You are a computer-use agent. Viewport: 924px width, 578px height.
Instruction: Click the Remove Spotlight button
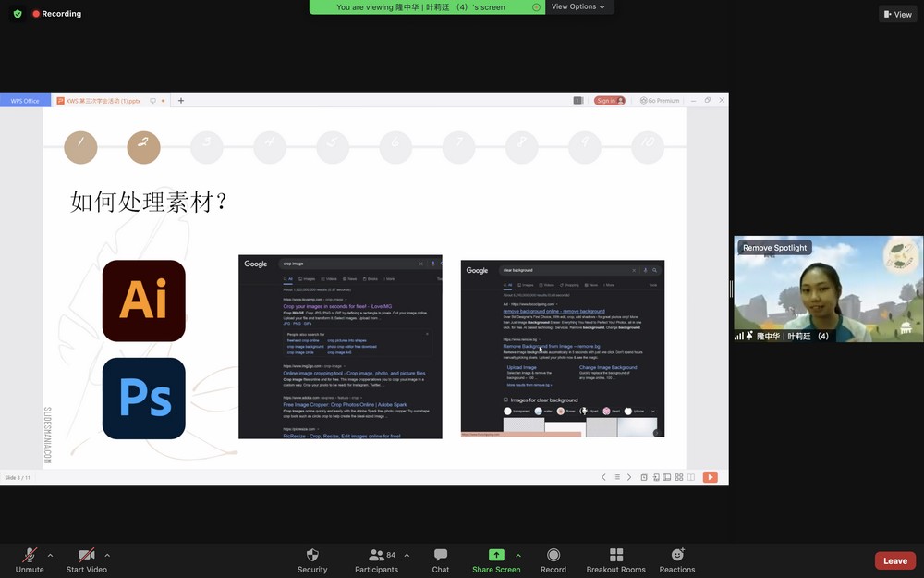774,248
